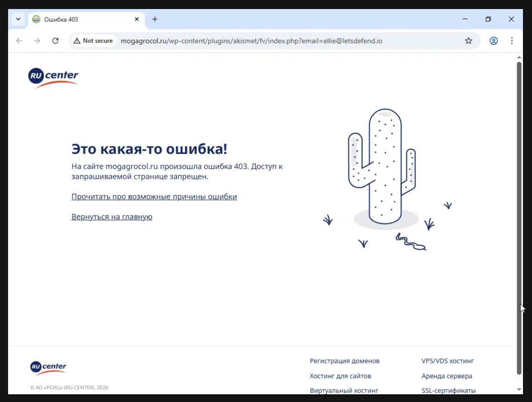Click the Not secure site info chip

tap(93, 41)
